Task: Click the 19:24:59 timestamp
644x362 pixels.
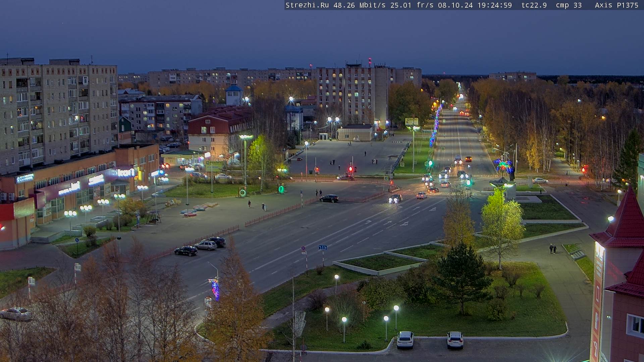Action: point(494,5)
